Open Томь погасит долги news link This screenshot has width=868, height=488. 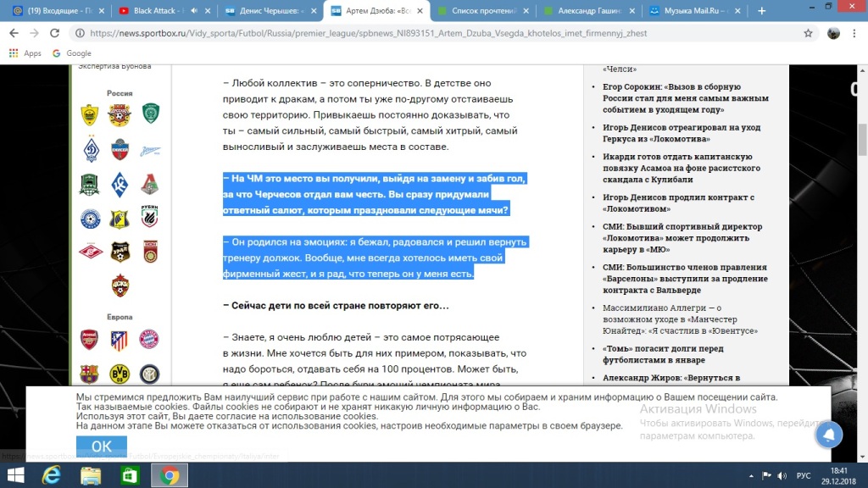[663, 354]
